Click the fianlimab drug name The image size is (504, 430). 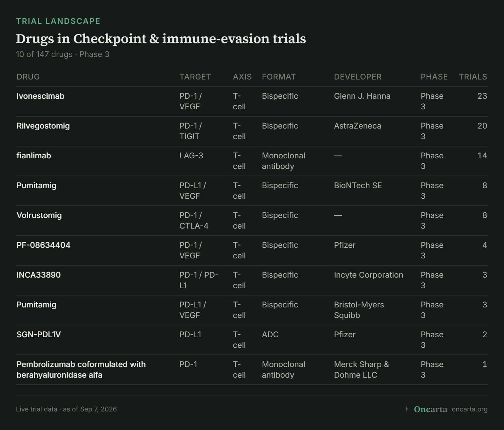pos(34,156)
